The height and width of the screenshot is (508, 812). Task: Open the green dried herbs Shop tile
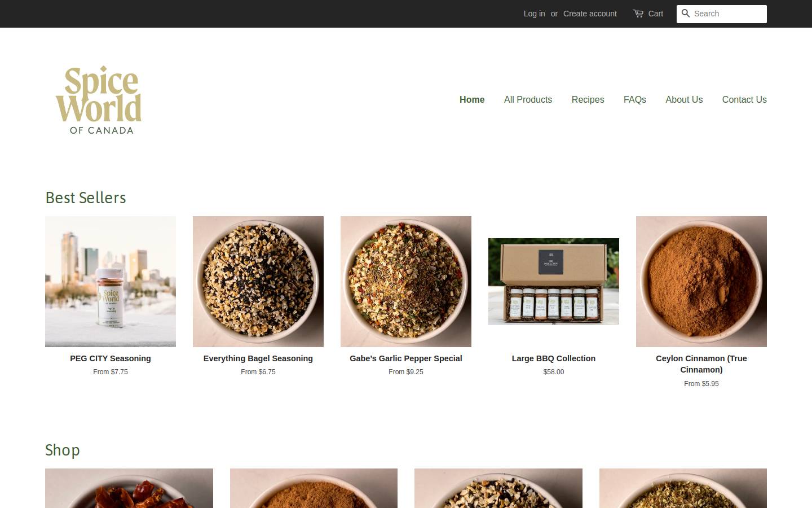click(x=683, y=488)
